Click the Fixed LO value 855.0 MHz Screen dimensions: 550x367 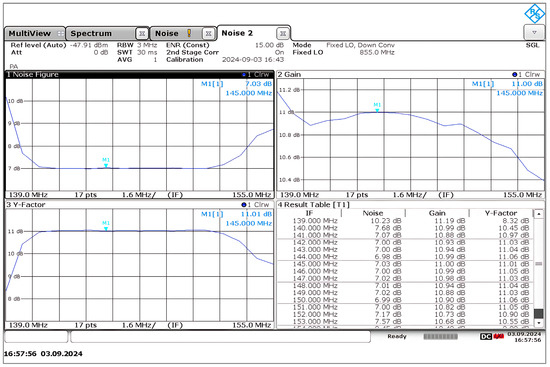pyautogui.click(x=377, y=52)
